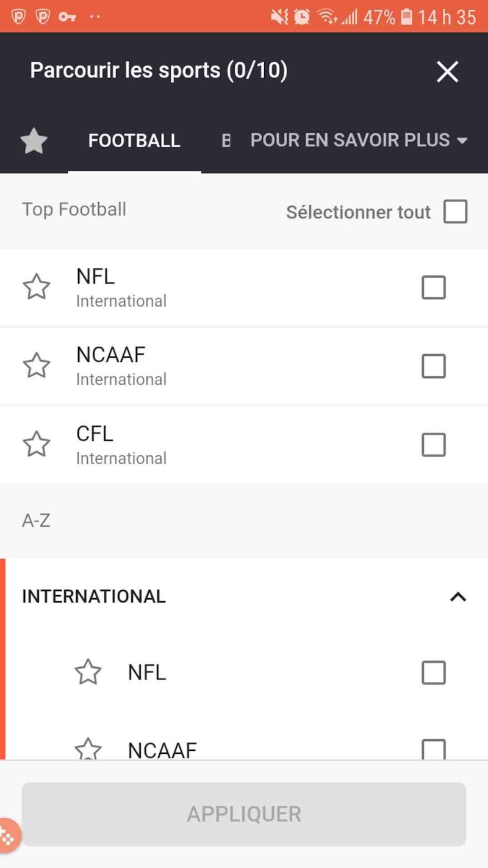Check the Sélectionner tout checkbox
Image resolution: width=488 pixels, height=868 pixels.
456,212
